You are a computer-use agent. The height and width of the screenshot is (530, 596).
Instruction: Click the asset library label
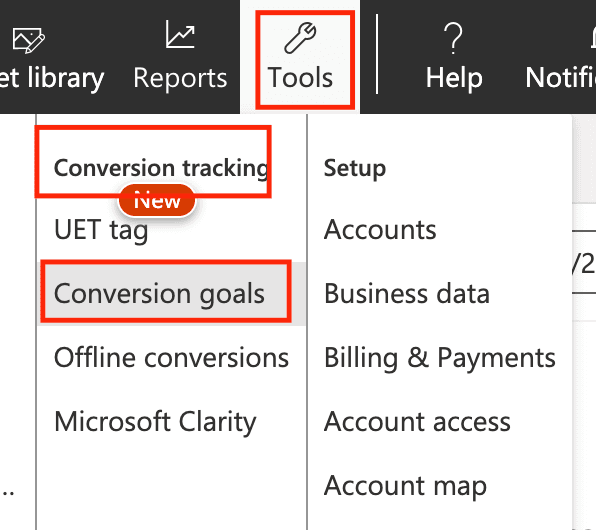(52, 79)
